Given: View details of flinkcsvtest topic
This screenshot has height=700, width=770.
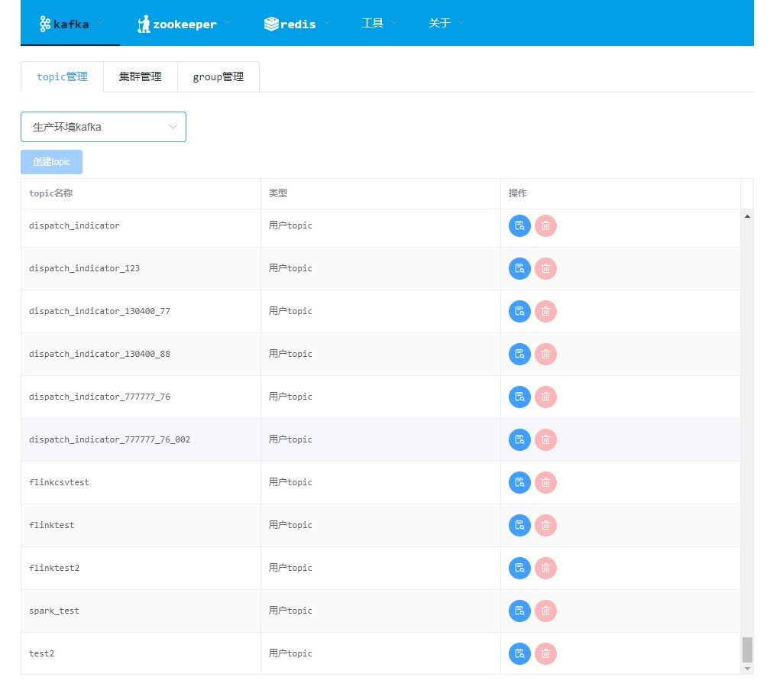Looking at the screenshot, I should 519,482.
